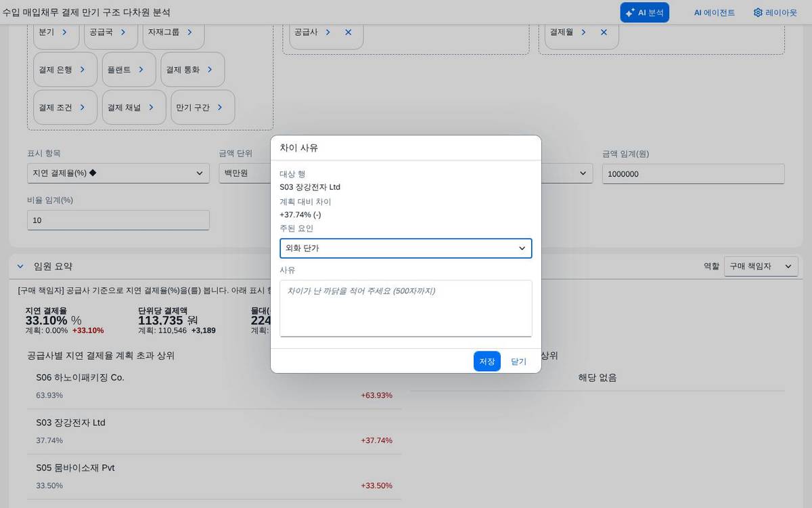Viewport: 812px width, 508px height.
Task: Open the AI 에이전트 link
Action: (714, 12)
